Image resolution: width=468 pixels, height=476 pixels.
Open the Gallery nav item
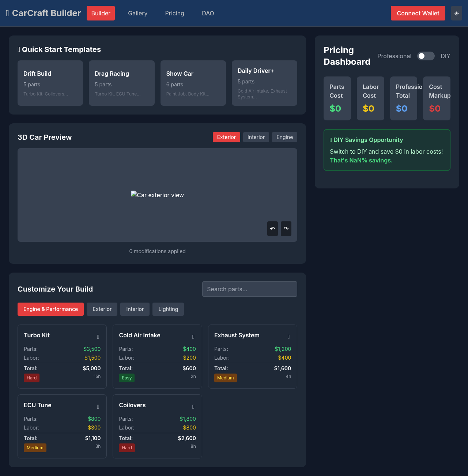tap(137, 13)
